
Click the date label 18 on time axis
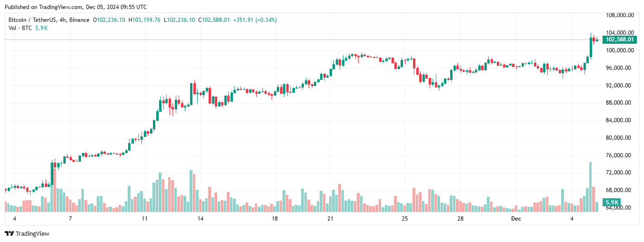click(275, 219)
